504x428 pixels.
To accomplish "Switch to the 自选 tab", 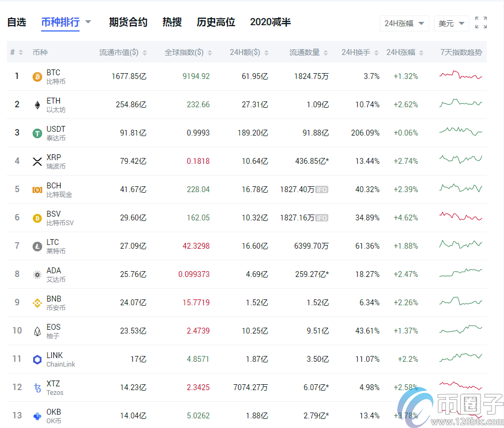I will (x=17, y=22).
